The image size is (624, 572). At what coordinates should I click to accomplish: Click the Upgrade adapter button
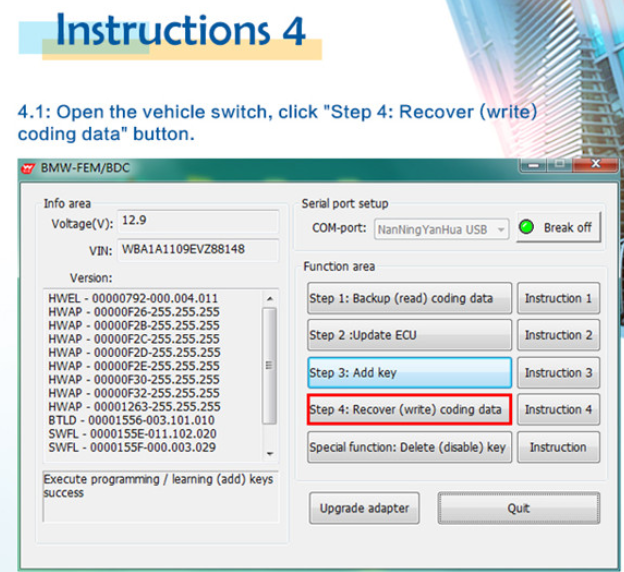(x=364, y=508)
